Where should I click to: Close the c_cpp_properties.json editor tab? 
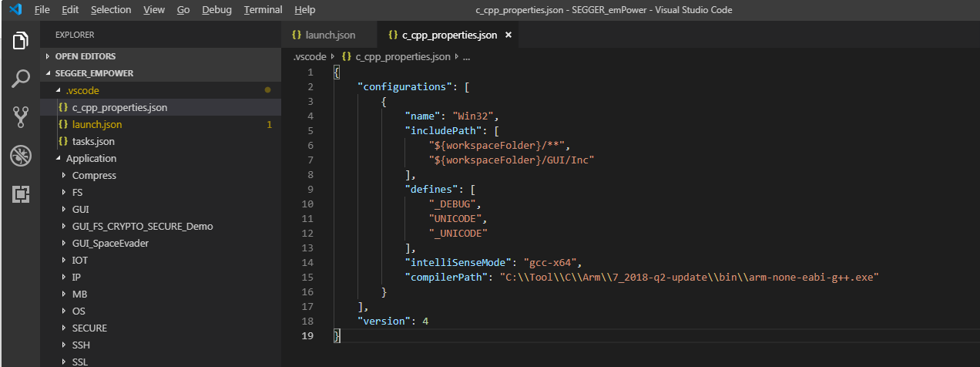pyautogui.click(x=508, y=35)
